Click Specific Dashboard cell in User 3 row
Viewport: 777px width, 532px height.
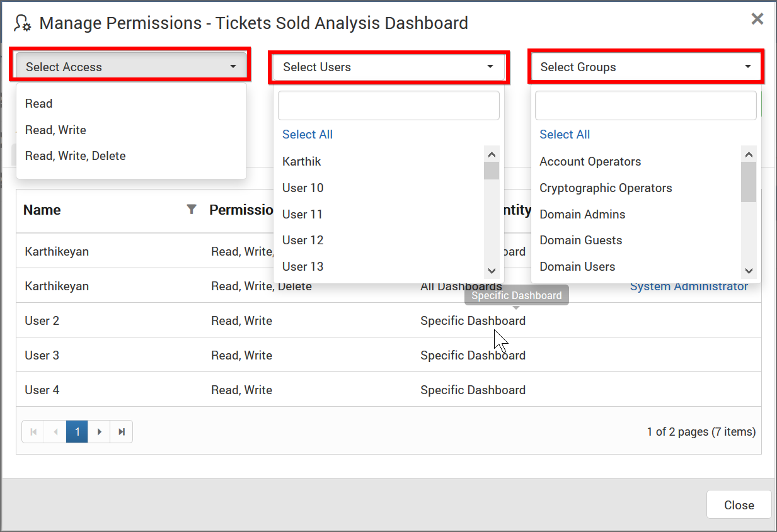coord(473,355)
